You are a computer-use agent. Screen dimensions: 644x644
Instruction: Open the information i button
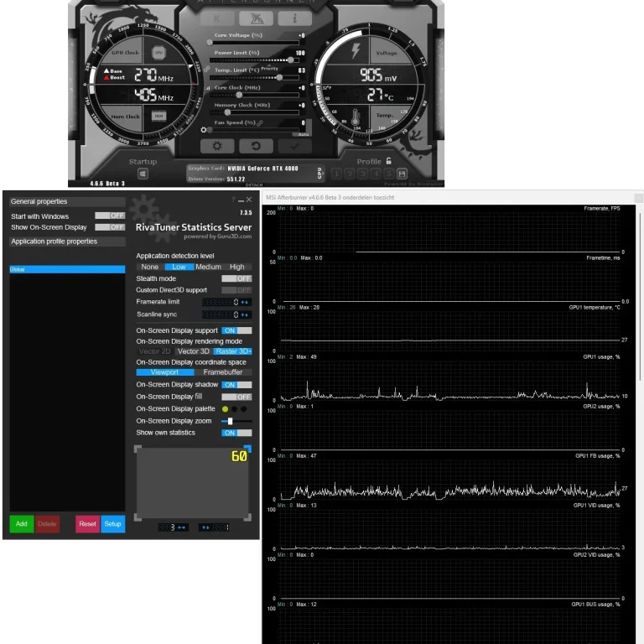tap(295, 18)
